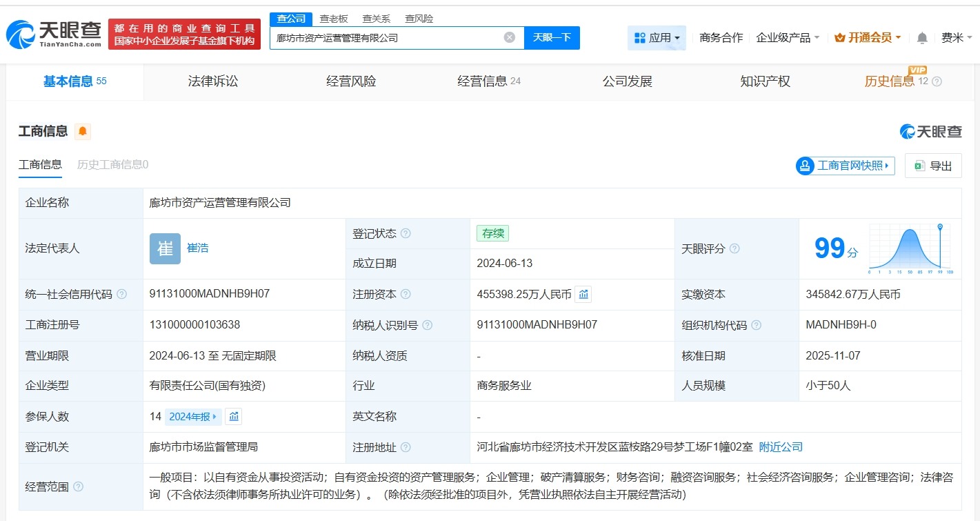980x521 pixels.
Task: Expand the 企业级产品 dropdown
Action: [x=788, y=38]
